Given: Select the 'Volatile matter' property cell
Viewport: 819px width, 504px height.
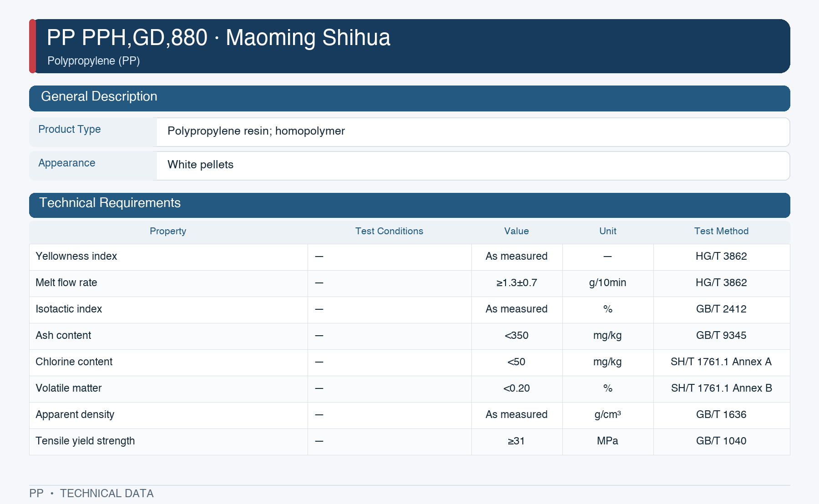Looking at the screenshot, I should click(x=168, y=389).
